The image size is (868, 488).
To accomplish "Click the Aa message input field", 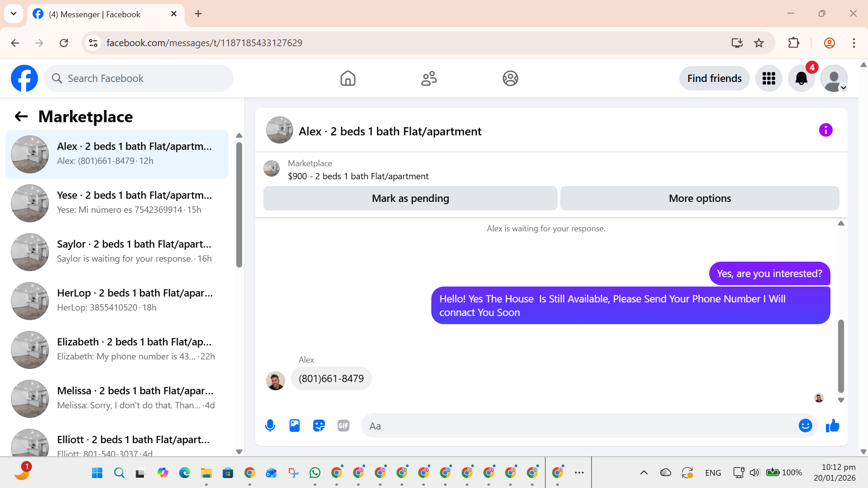I will 579,426.
